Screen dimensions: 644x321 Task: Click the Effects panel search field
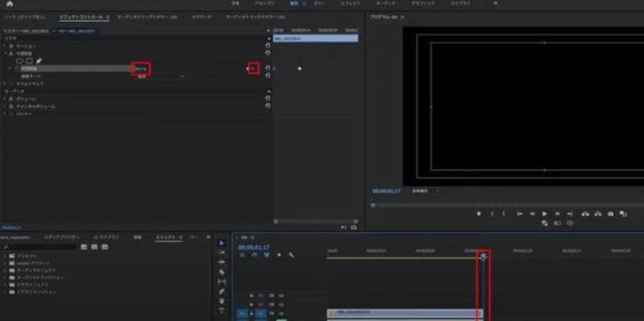coord(40,247)
